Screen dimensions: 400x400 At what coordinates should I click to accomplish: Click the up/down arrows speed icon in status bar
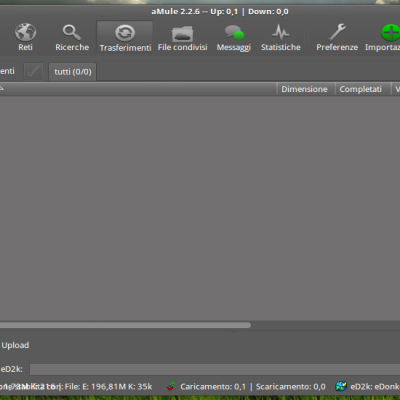pos(171,386)
